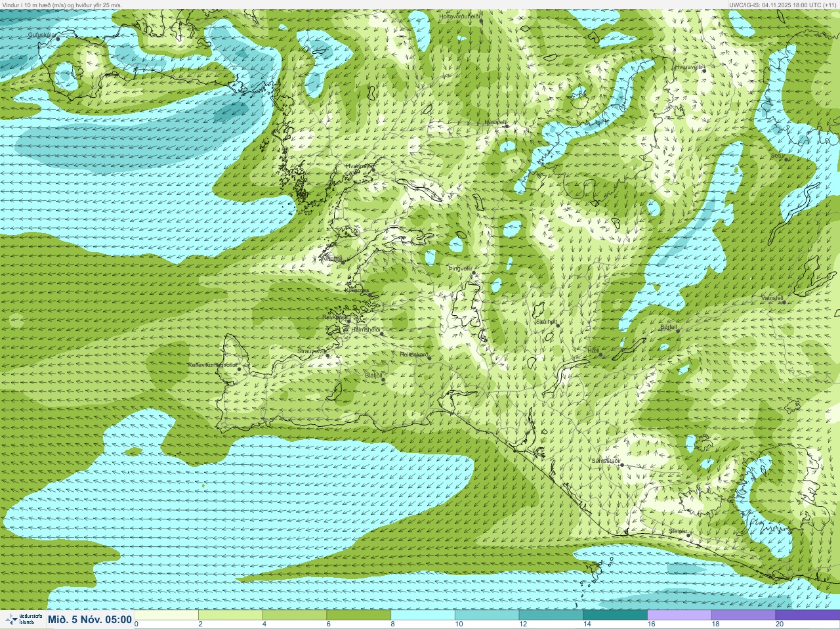Screen dimensions: 840x629
Task: Click the UWC/IG-IS model run label
Action: [x=782, y=5]
